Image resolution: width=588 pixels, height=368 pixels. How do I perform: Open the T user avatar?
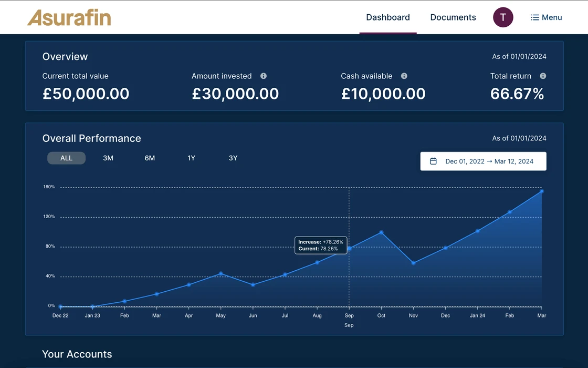click(503, 17)
